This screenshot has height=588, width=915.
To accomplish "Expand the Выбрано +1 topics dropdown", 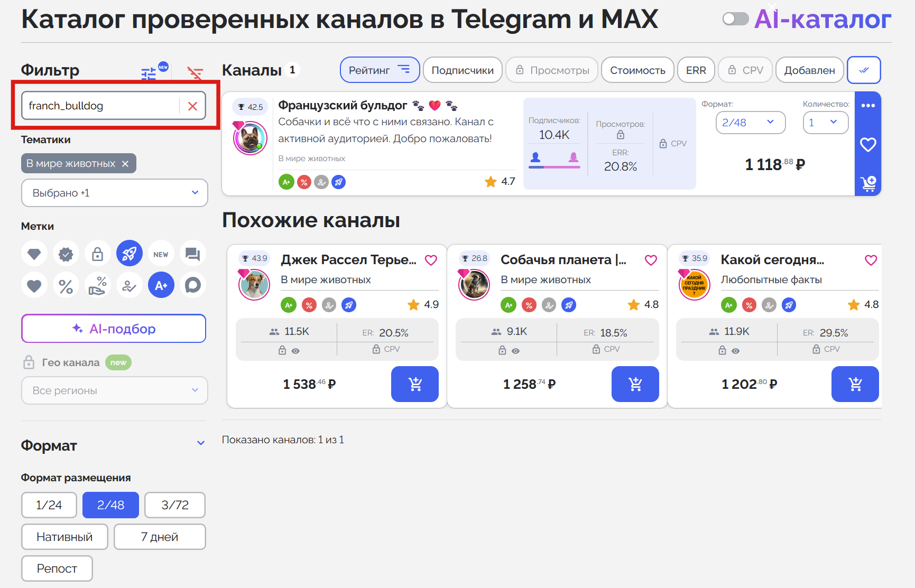I will click(x=114, y=193).
